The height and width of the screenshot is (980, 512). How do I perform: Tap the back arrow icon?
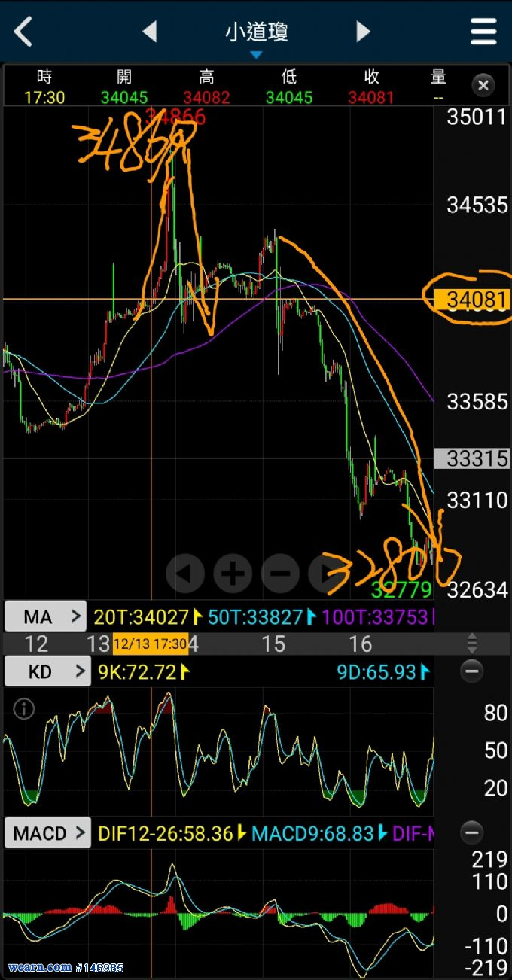[23, 32]
